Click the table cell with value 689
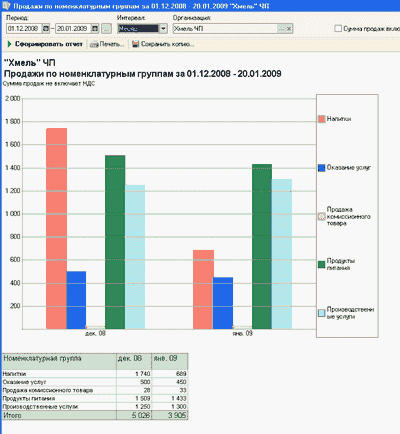Viewport: 400px width, 434px height. [x=170, y=374]
